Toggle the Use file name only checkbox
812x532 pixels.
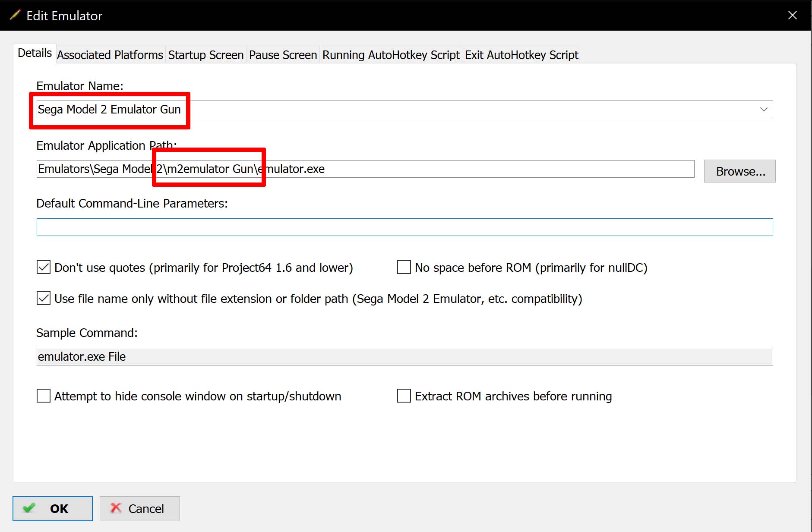point(44,299)
